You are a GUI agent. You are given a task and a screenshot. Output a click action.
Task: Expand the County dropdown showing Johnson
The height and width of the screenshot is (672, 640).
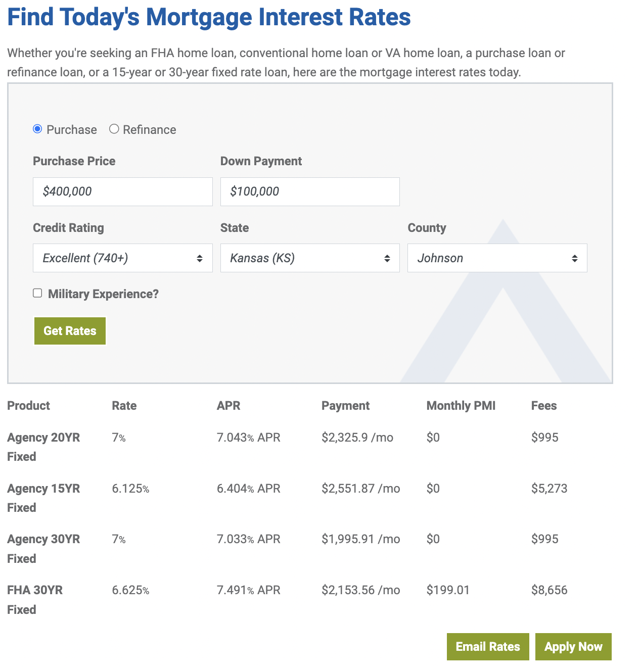[497, 258]
